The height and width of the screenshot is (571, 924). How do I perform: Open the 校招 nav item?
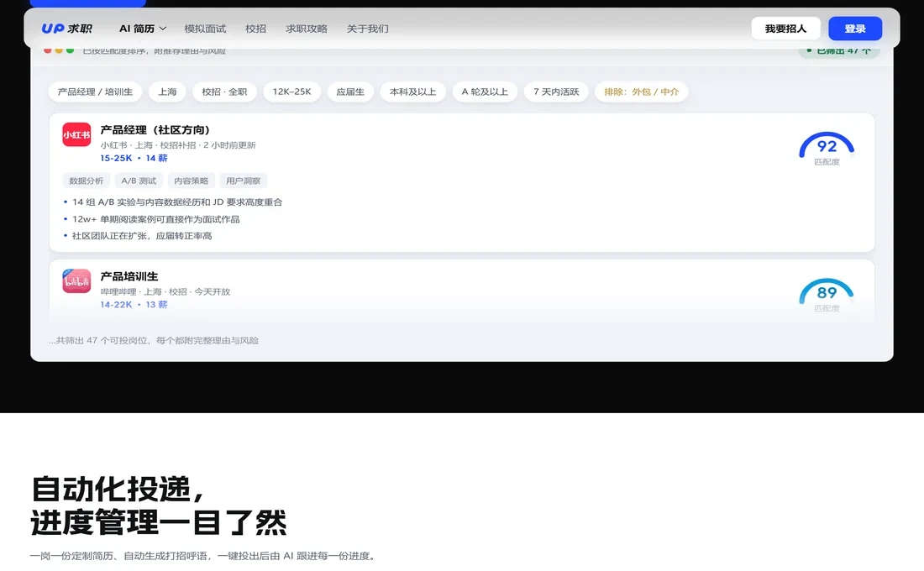(x=255, y=29)
